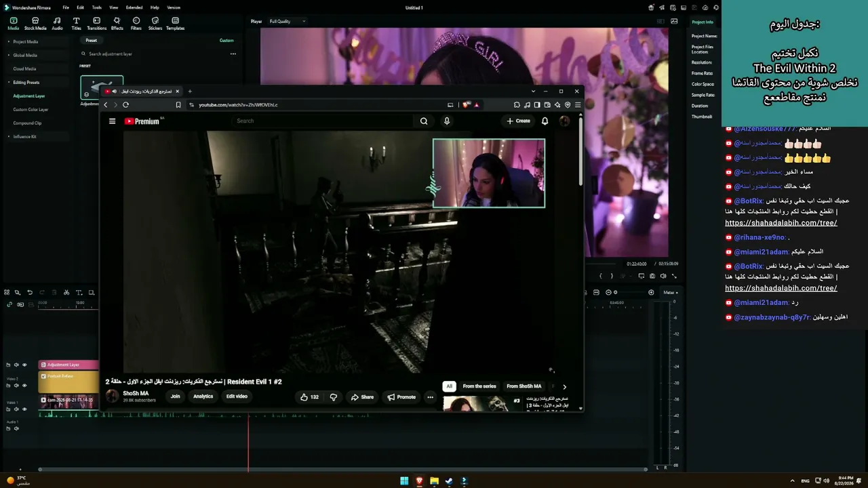Screen dimensions: 868x488
Task: Toggle visibility of the Video 2 track
Action: (24, 386)
